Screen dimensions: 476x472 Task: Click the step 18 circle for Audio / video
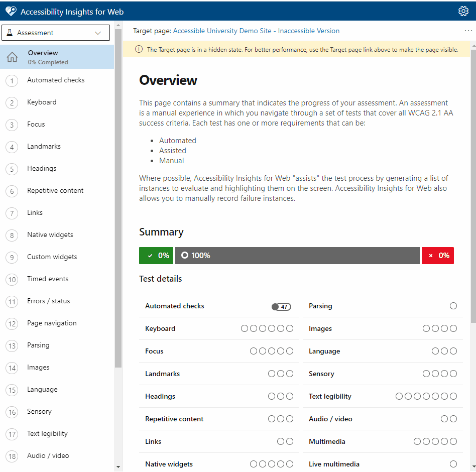[x=12, y=456]
